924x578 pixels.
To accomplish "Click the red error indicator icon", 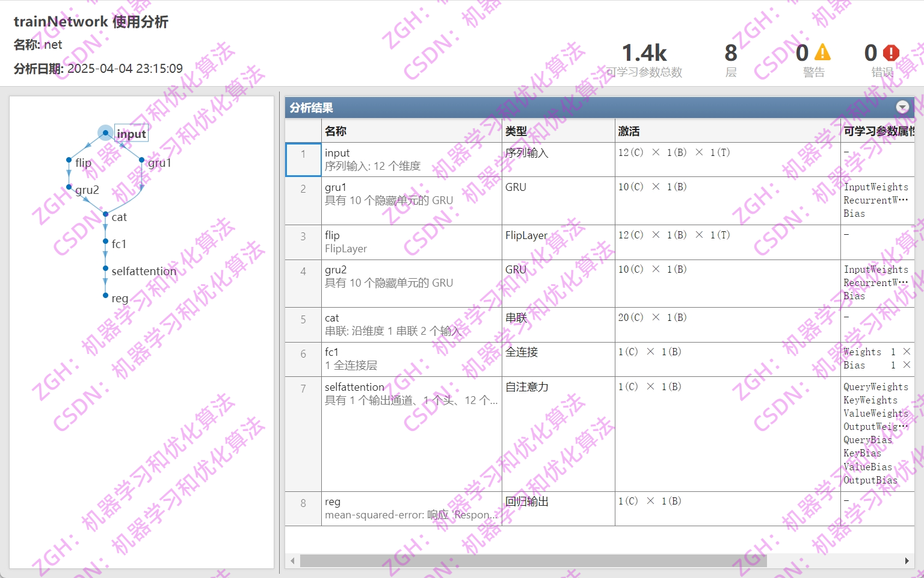I will click(890, 53).
